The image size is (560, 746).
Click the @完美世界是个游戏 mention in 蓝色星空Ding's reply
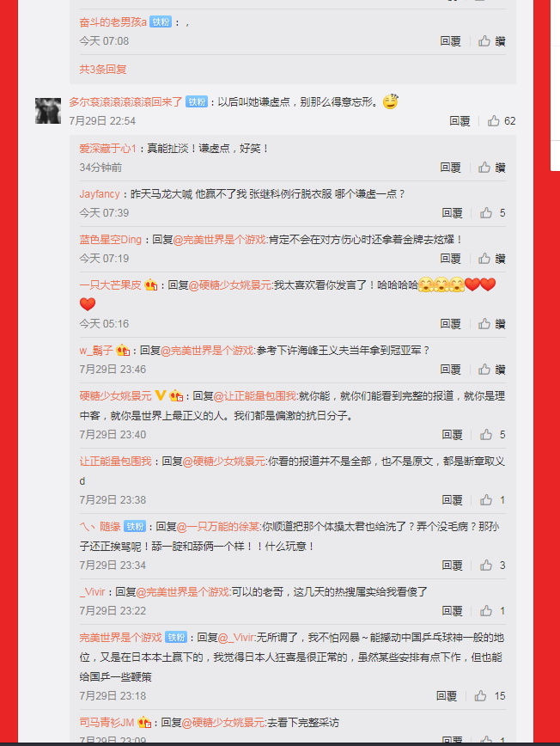click(221, 239)
